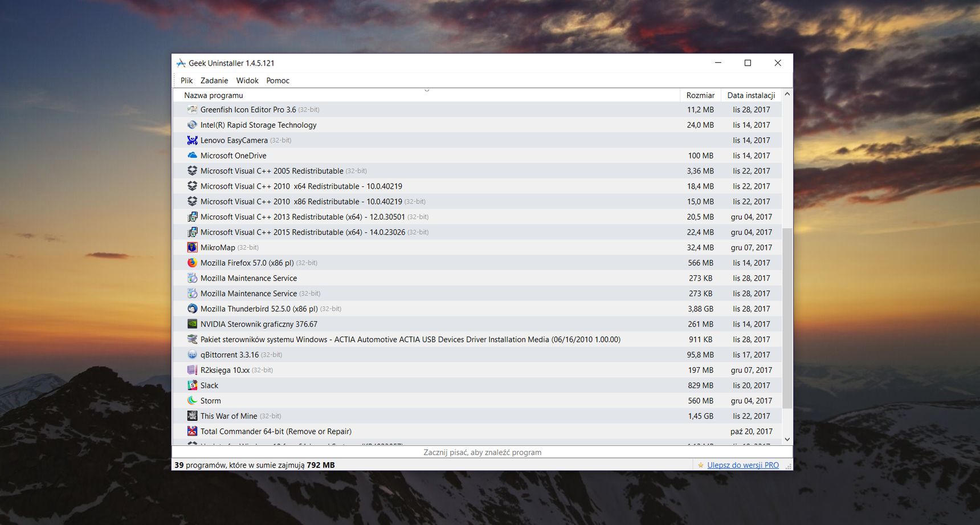Click the 39 programów status bar text

(x=255, y=465)
